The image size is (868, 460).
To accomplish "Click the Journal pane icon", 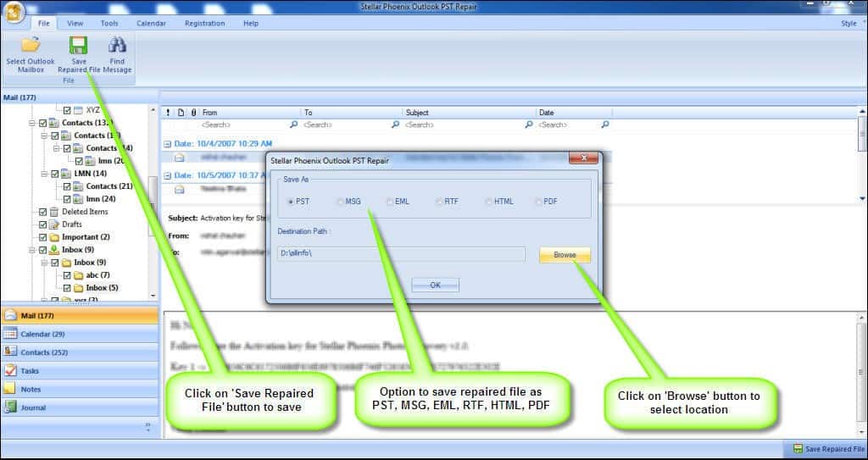I will [x=10, y=407].
